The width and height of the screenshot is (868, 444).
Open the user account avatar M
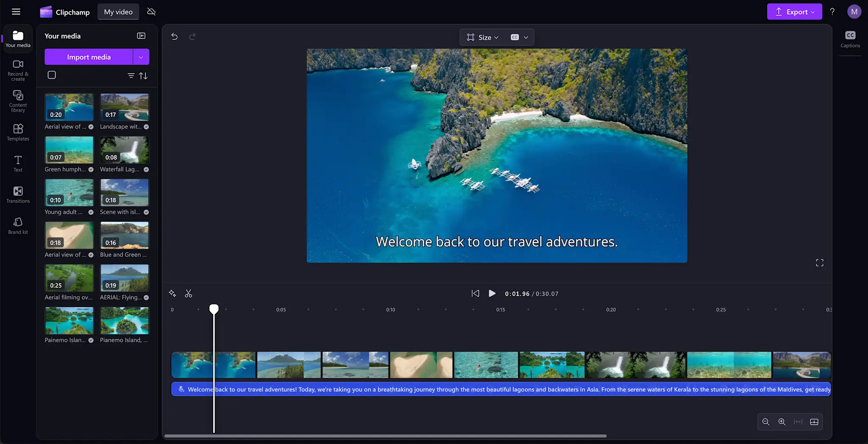click(854, 12)
